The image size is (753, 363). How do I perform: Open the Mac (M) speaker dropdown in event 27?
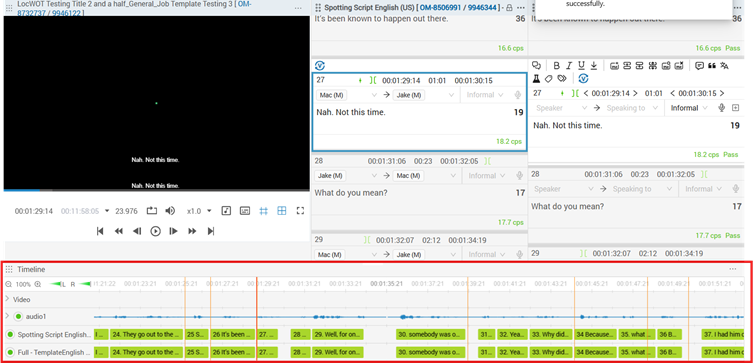(347, 95)
